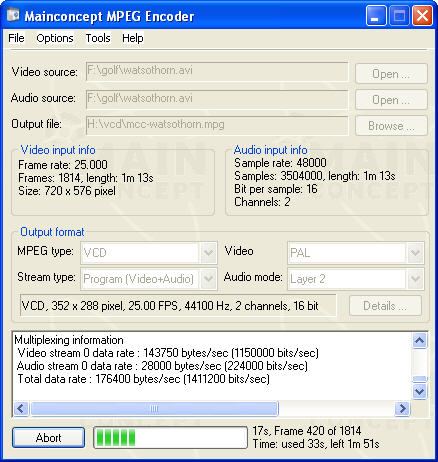Click the Mainconcept app icon in title bar
The width and height of the screenshot is (438, 462).
click(x=13, y=16)
